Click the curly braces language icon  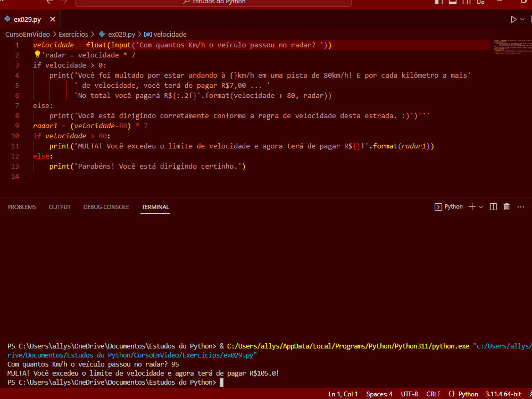coord(452,394)
